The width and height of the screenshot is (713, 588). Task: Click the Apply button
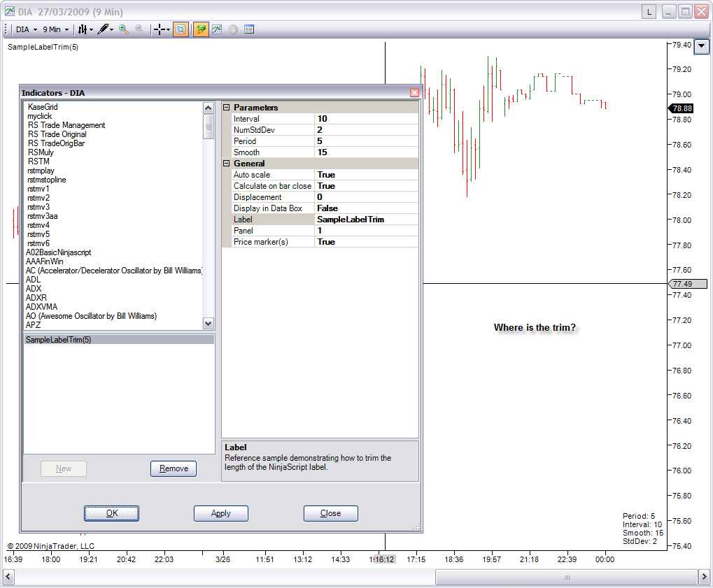(221, 513)
